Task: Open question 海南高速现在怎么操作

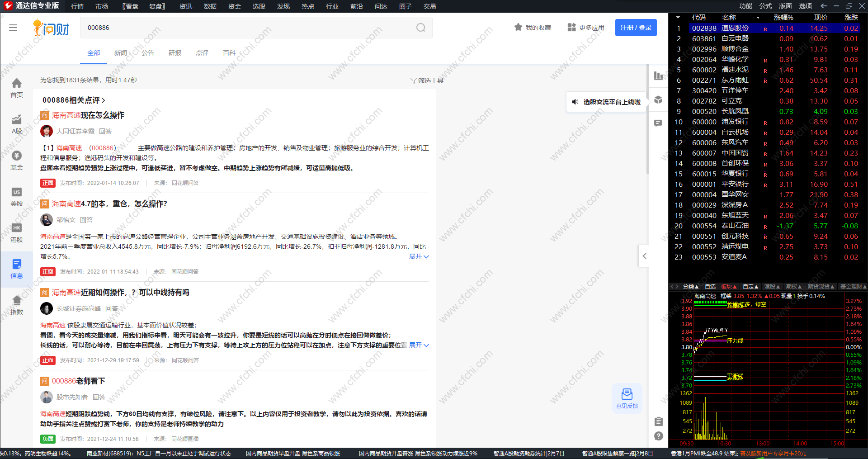Action: [88, 115]
